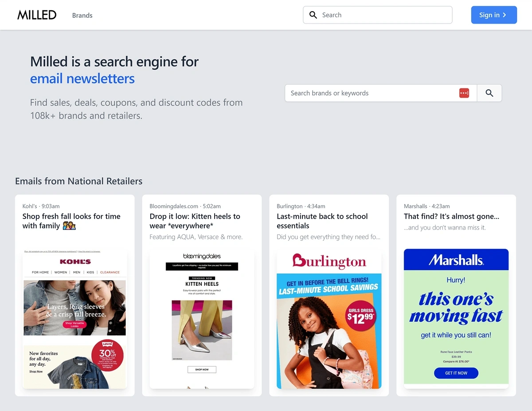Click GET IT NOW button in Marshalls preview
Image resolution: width=532 pixels, height=411 pixels.
(x=456, y=373)
